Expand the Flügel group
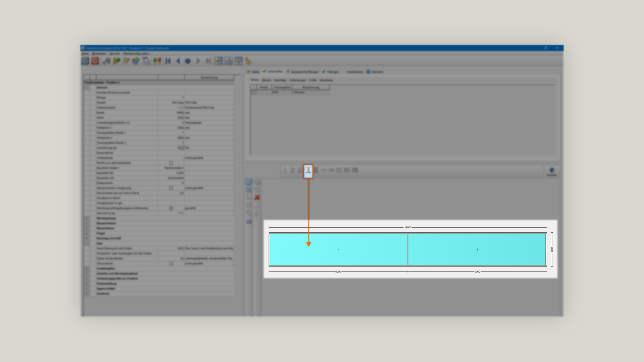Viewport: 644px width, 362px height. (x=87, y=233)
